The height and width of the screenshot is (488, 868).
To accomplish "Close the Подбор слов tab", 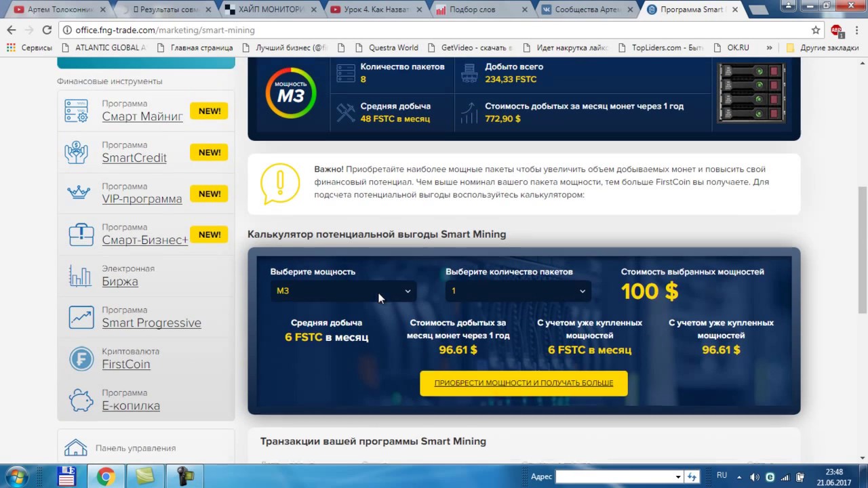I will click(524, 10).
